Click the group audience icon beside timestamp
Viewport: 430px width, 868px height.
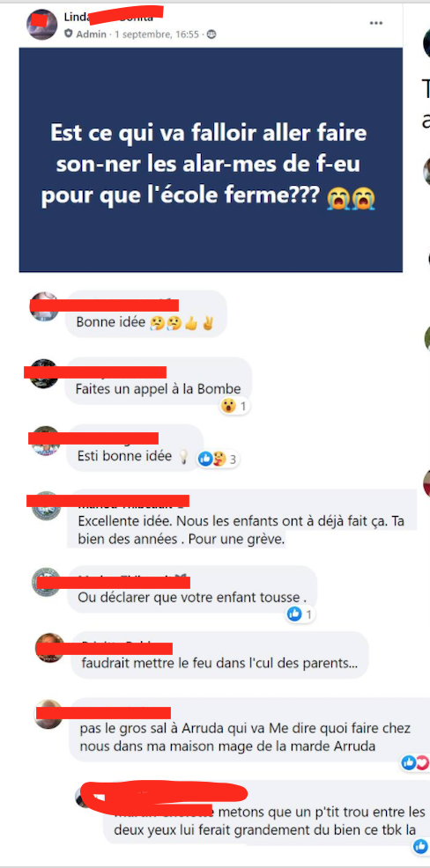tap(211, 34)
